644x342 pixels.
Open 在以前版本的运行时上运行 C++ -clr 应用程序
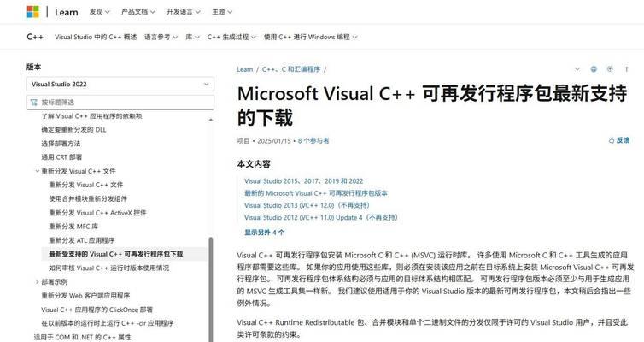pos(108,323)
